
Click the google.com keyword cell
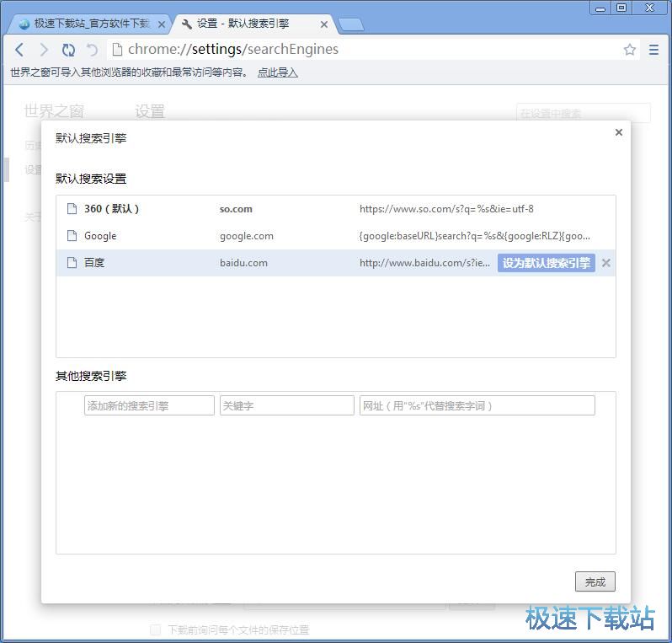point(247,236)
